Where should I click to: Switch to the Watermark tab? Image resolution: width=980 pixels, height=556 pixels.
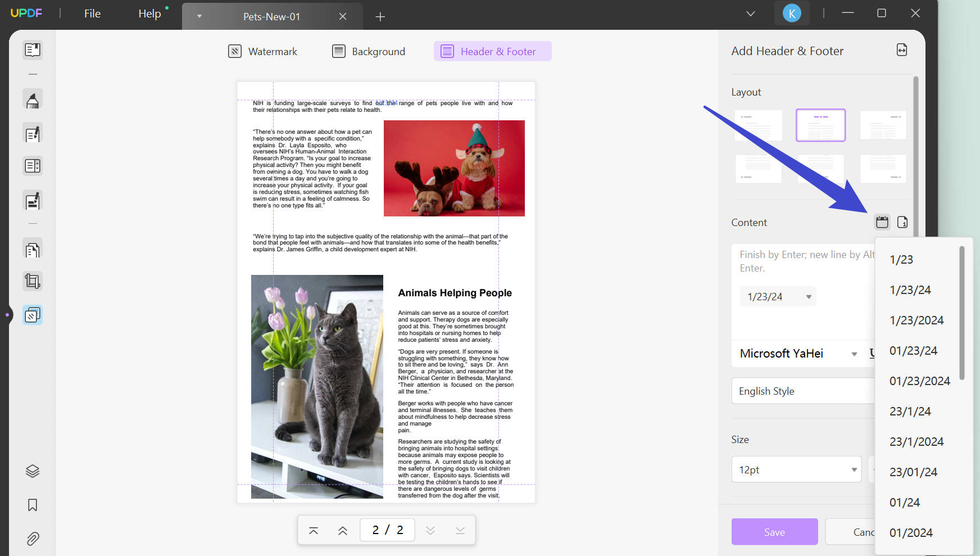(262, 51)
